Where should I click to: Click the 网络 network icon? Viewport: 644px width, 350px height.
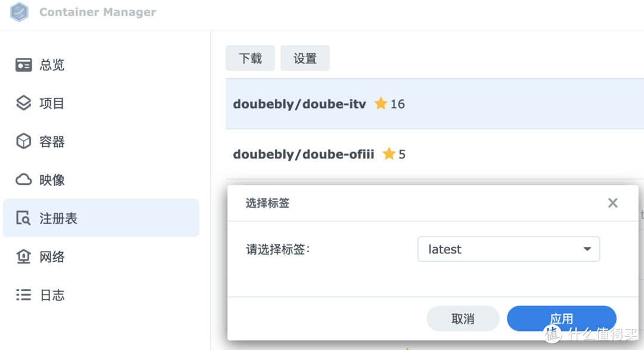click(x=23, y=256)
